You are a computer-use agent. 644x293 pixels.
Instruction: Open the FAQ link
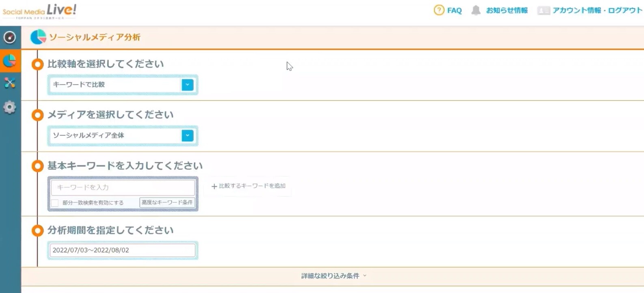pos(454,11)
